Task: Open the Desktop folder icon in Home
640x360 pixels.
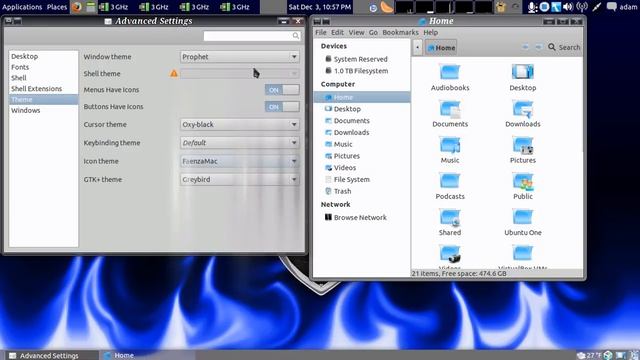Action: [x=522, y=72]
